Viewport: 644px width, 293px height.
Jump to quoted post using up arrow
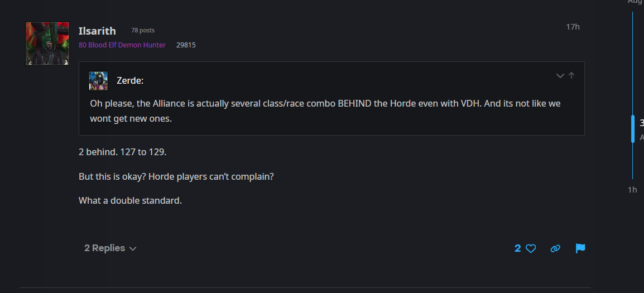coord(571,75)
